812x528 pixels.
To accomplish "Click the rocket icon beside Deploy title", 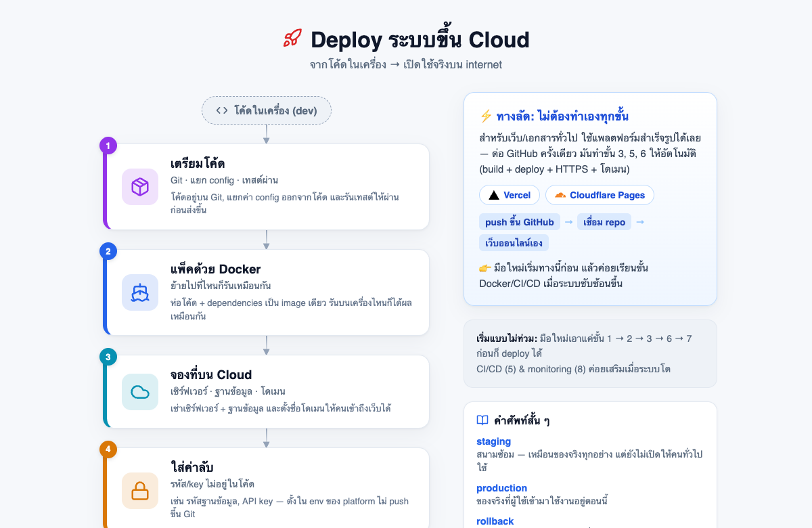I will 292,39.
